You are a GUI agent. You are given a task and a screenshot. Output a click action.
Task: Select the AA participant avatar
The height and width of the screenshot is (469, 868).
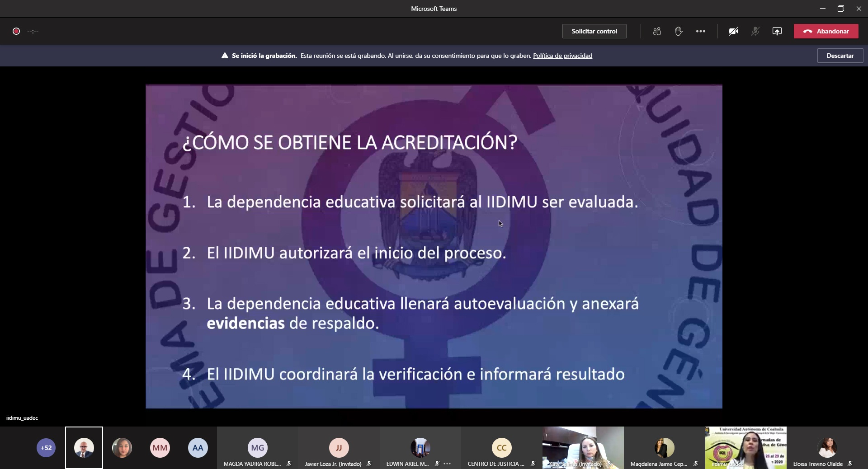198,448
